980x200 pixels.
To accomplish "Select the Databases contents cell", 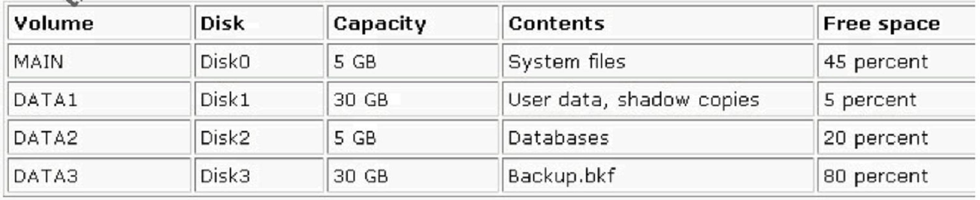I will [x=558, y=138].
